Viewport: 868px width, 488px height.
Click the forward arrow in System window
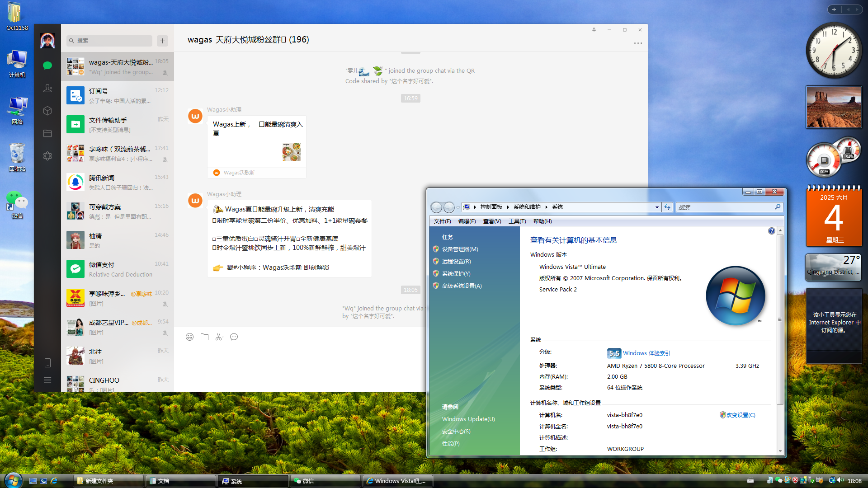(449, 207)
